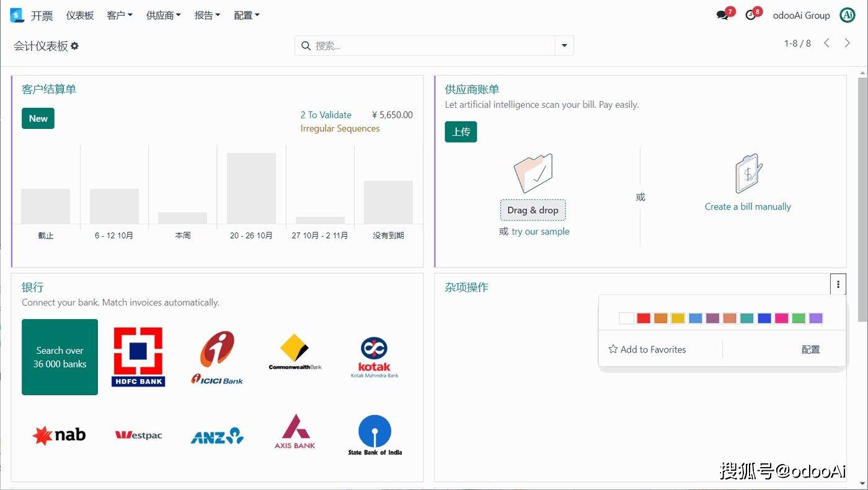Open the activities clock icon with badge 8

click(750, 15)
